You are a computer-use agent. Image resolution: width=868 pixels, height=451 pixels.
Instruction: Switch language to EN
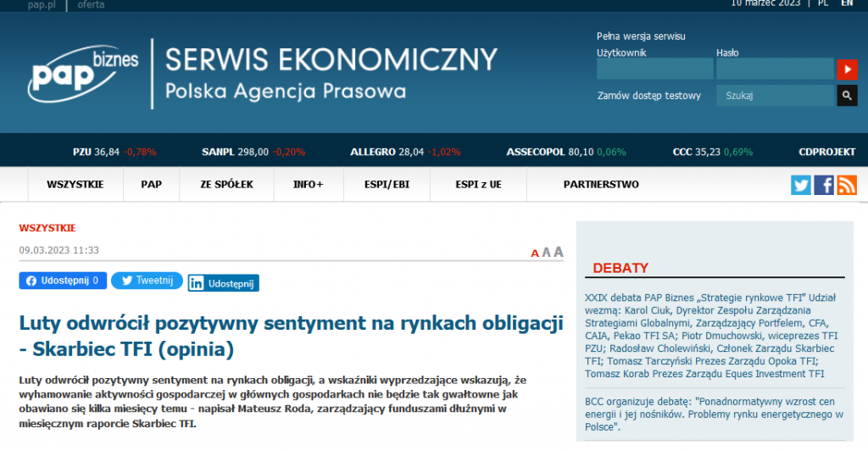pyautogui.click(x=847, y=3)
